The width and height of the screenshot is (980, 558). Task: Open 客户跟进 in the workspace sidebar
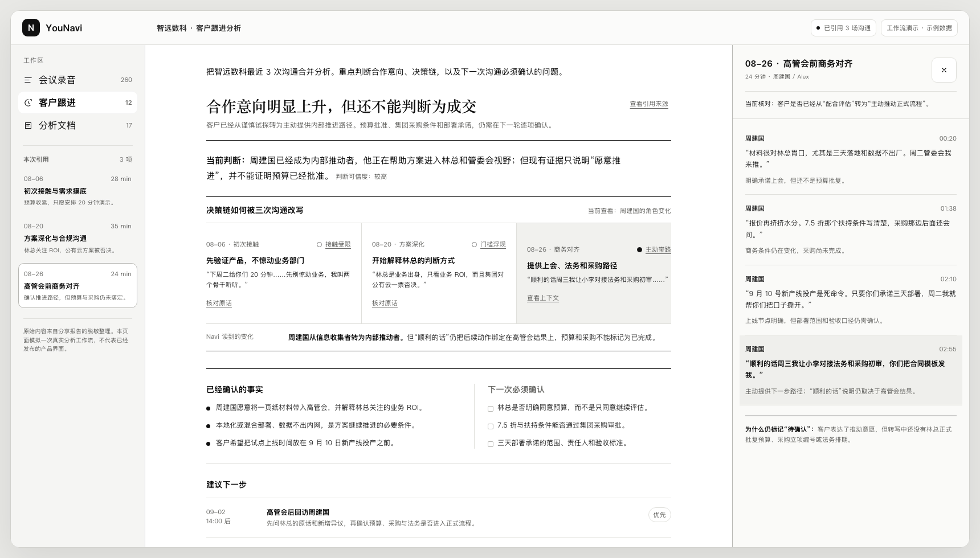(77, 102)
